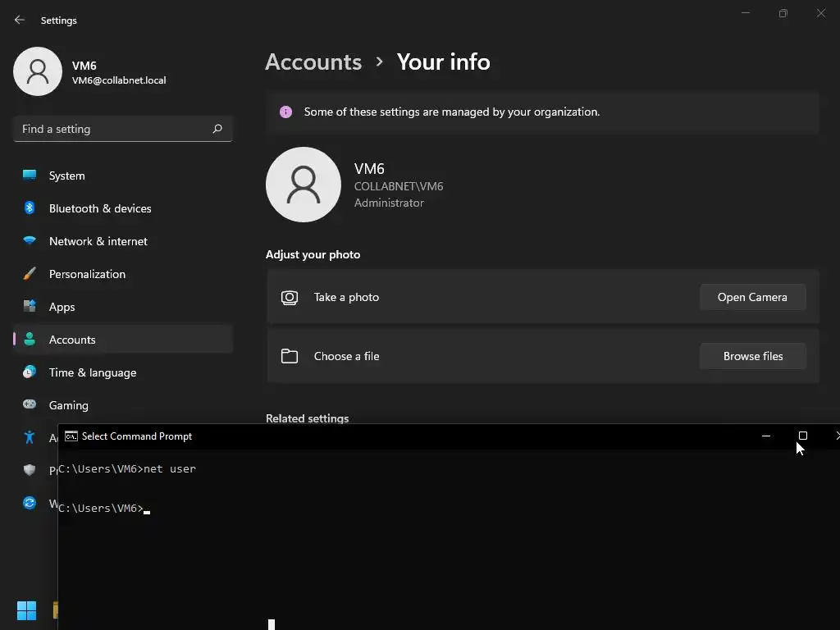
Task: Open Time & language category
Action: [123, 372]
